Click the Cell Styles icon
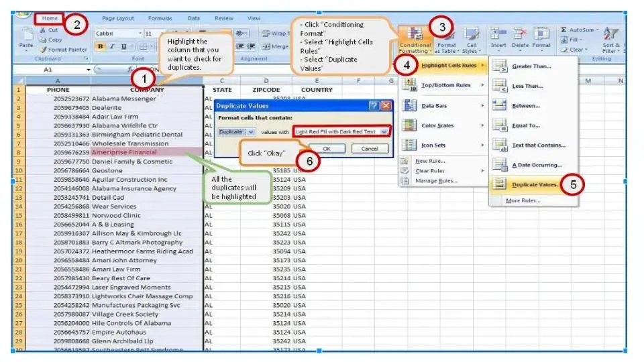 [471, 38]
